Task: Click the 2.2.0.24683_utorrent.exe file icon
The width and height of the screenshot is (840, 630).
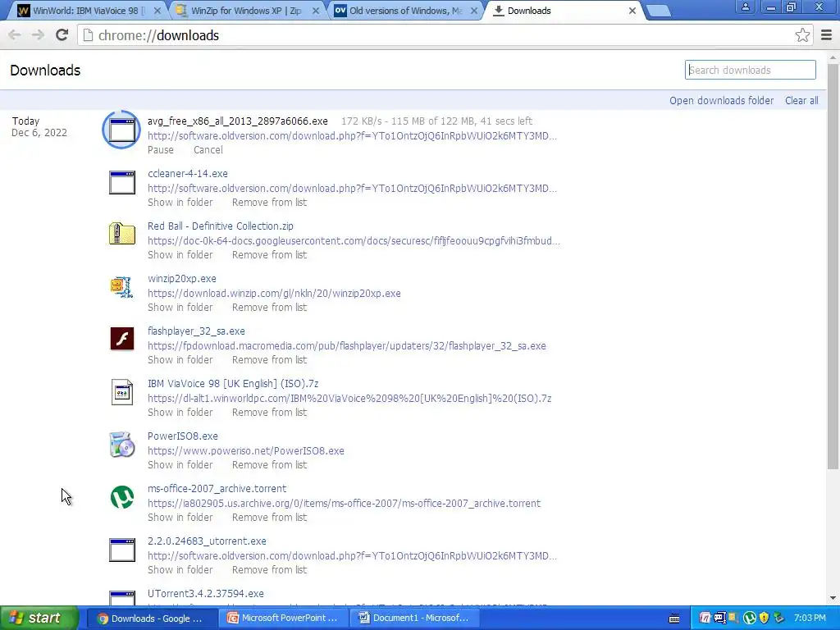Action: click(x=122, y=550)
